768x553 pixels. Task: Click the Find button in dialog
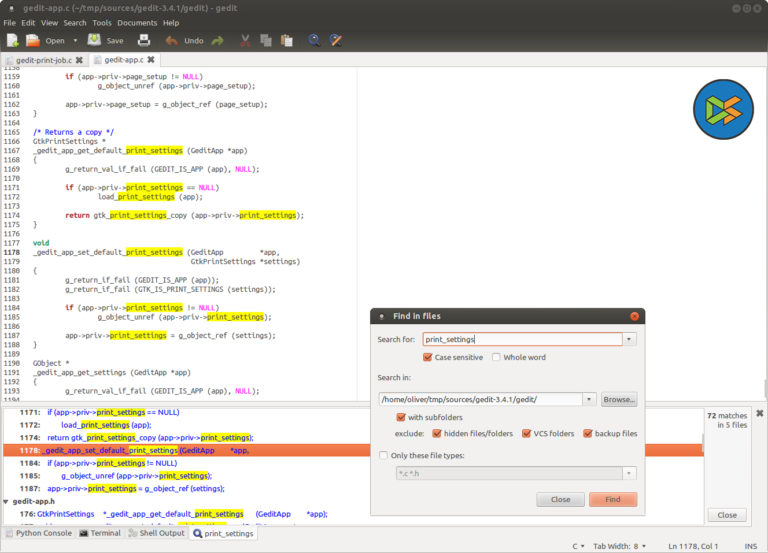tap(612, 499)
